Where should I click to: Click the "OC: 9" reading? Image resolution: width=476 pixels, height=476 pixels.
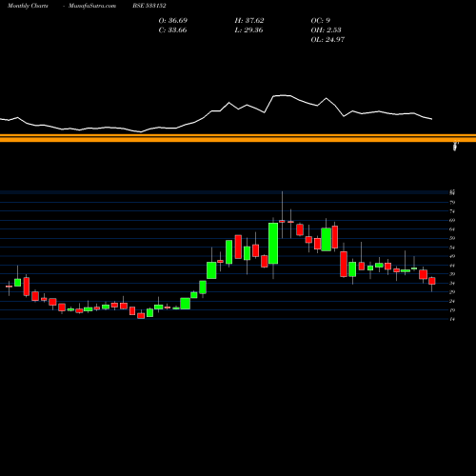[321, 20]
